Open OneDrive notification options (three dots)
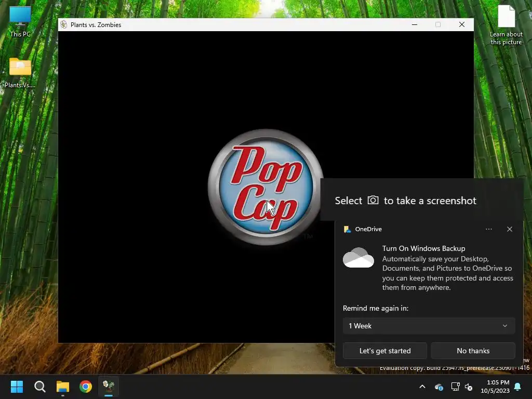 488,229
